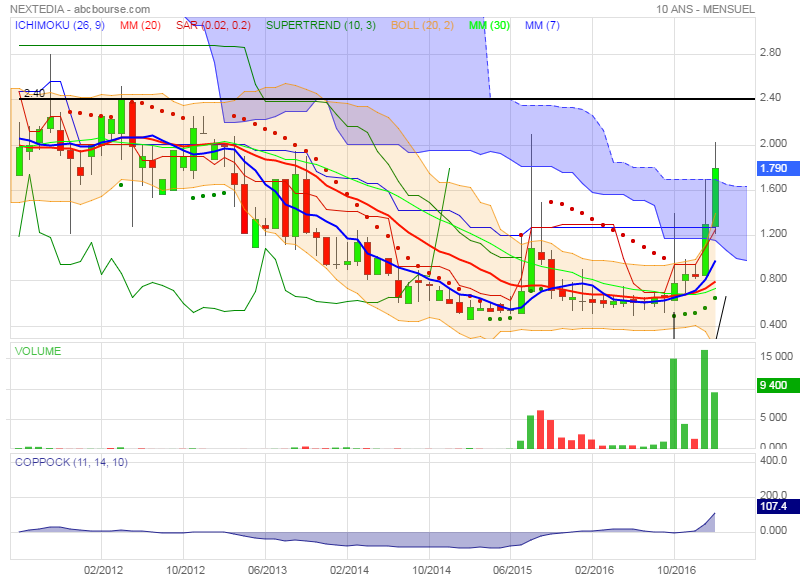This screenshot has width=800, height=580.
Task: Click the tallest green volume bar
Action: tap(705, 399)
